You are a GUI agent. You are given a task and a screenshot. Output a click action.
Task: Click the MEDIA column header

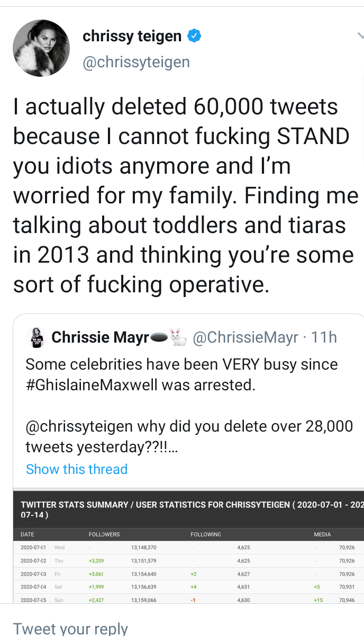click(x=322, y=534)
